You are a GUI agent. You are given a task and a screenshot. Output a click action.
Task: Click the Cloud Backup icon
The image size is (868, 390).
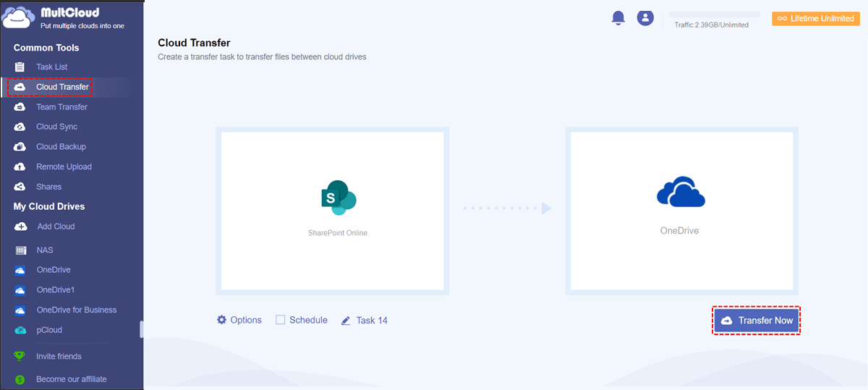pos(20,147)
